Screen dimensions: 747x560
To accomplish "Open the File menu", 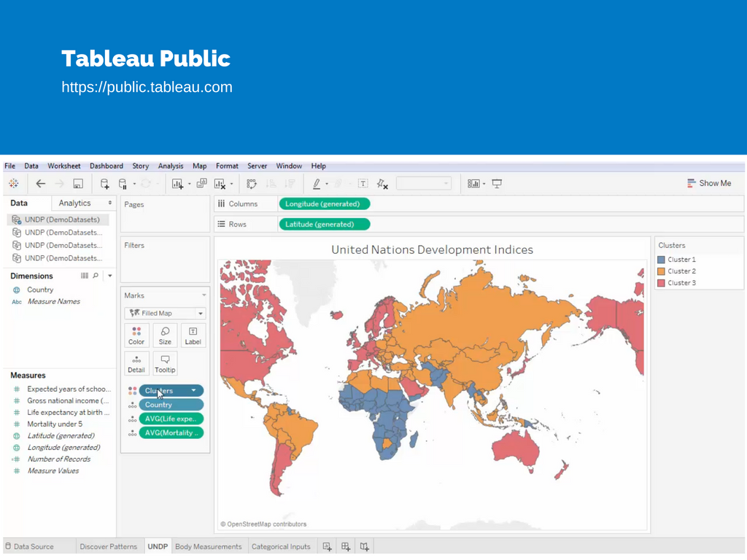I will coord(10,166).
